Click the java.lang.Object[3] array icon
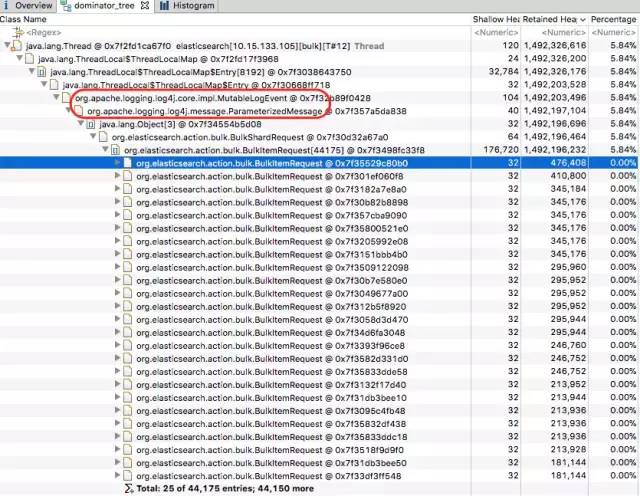The width and height of the screenshot is (640, 496). click(91, 124)
